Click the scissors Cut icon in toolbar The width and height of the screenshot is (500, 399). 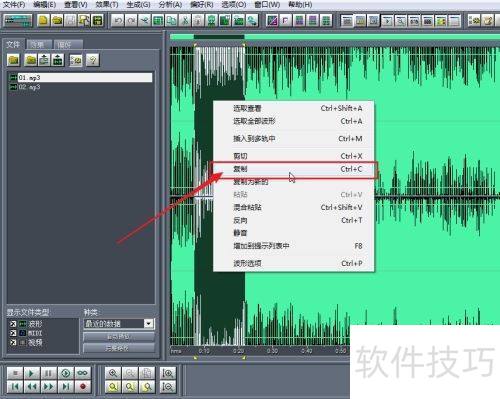185,21
